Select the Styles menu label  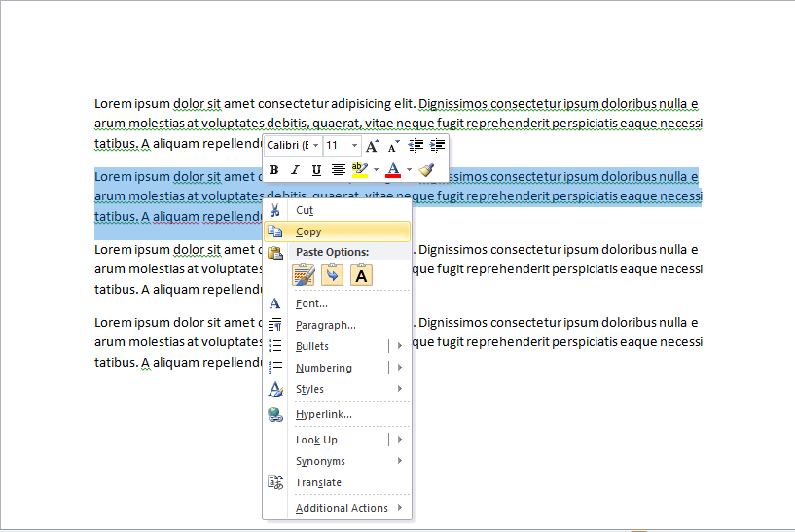coord(309,389)
